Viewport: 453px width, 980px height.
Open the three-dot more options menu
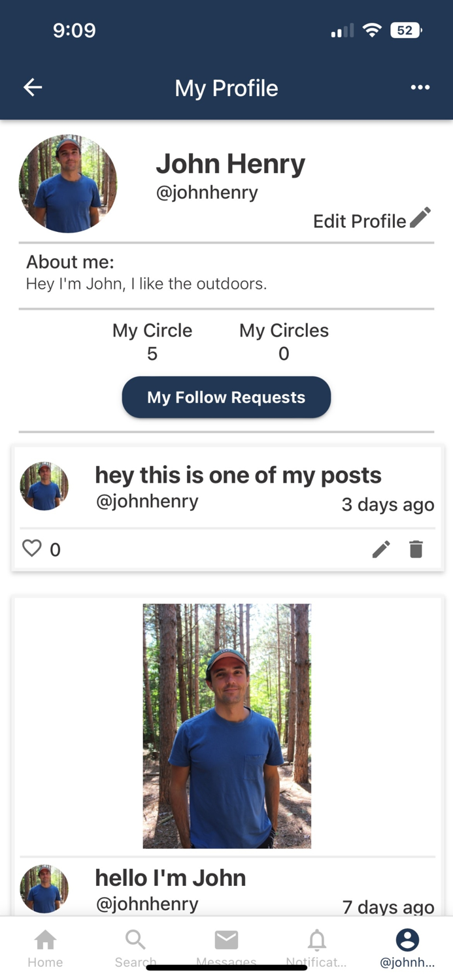pos(420,88)
